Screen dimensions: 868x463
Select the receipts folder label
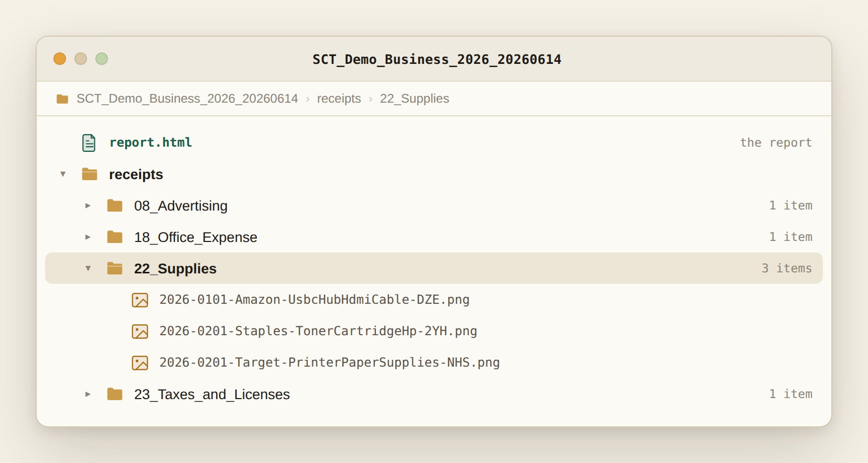point(136,174)
